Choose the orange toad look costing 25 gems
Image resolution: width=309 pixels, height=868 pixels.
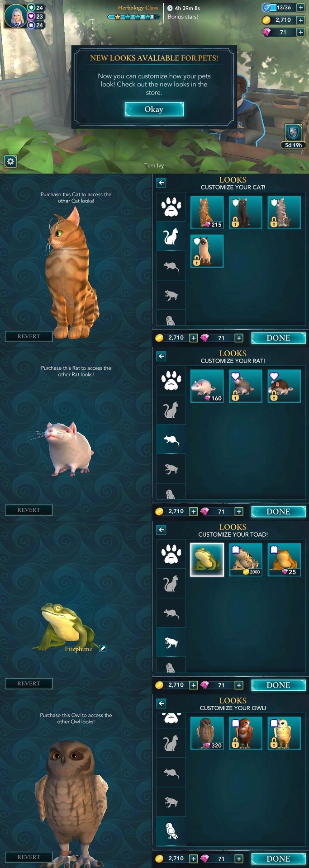coord(284,559)
